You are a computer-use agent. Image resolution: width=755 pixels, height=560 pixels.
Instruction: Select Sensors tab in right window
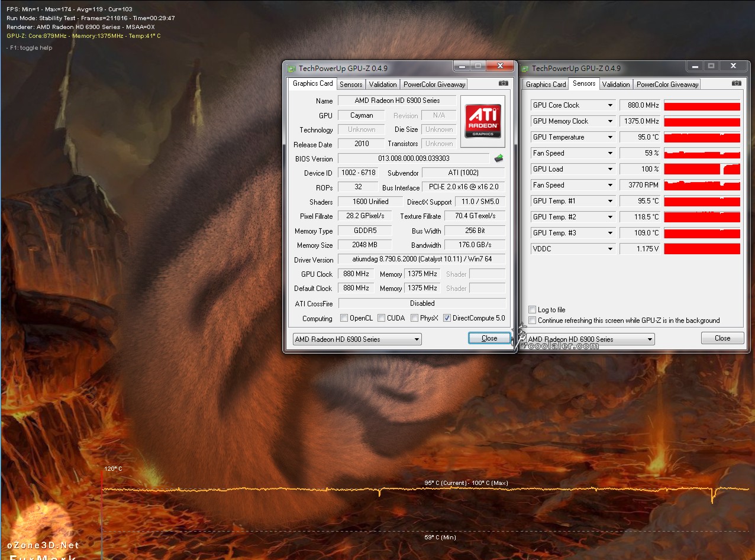click(584, 83)
